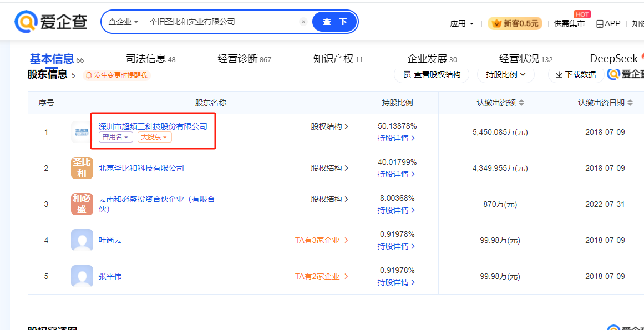Viewport: 644px width, 330px height.
Task: Click the 爱企查 logo icon
Action: coord(51,22)
